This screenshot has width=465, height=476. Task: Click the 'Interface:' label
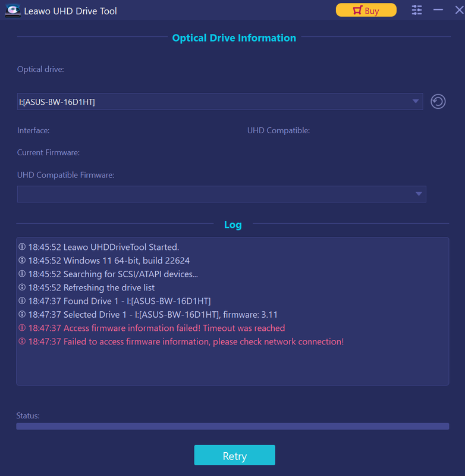click(33, 130)
